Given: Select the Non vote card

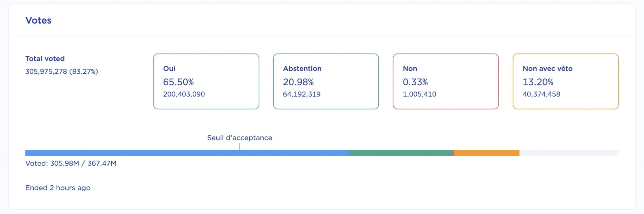Looking at the screenshot, I should 445,81.
